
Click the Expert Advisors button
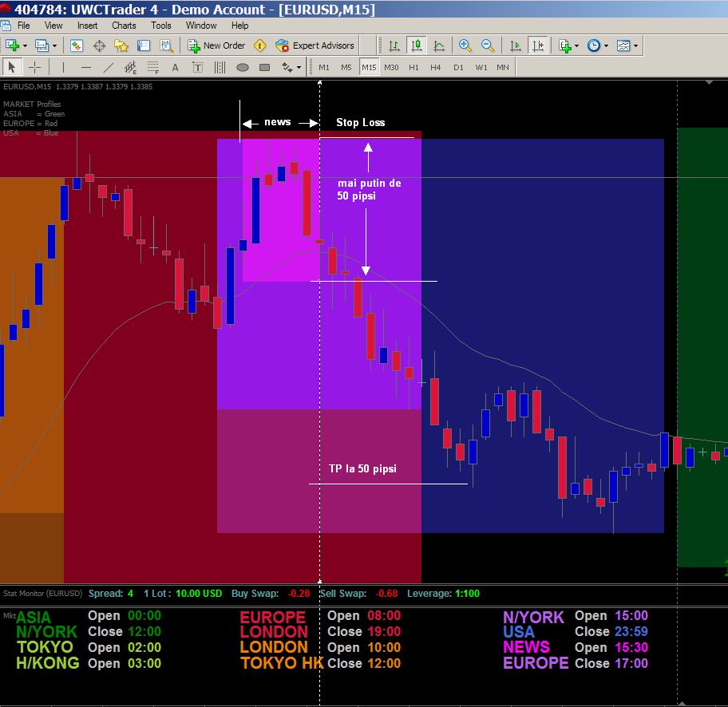coord(315,45)
